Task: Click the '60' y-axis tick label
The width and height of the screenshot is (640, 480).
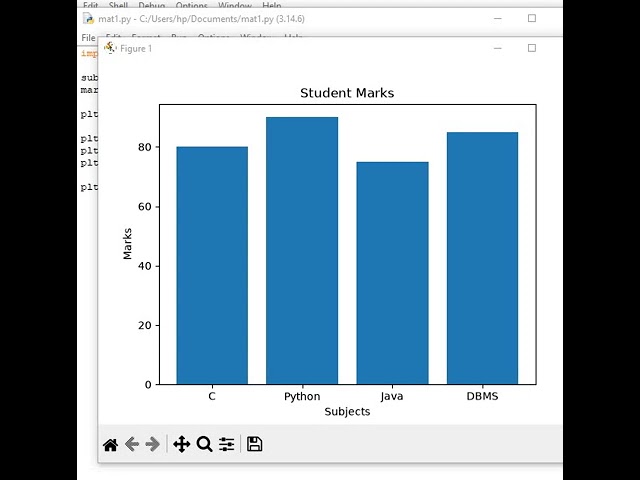Action: coord(145,207)
